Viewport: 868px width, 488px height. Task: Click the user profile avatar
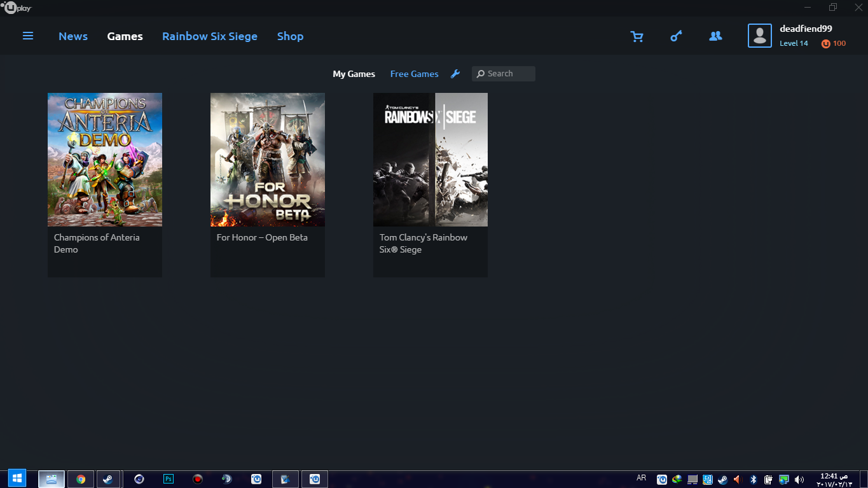759,36
